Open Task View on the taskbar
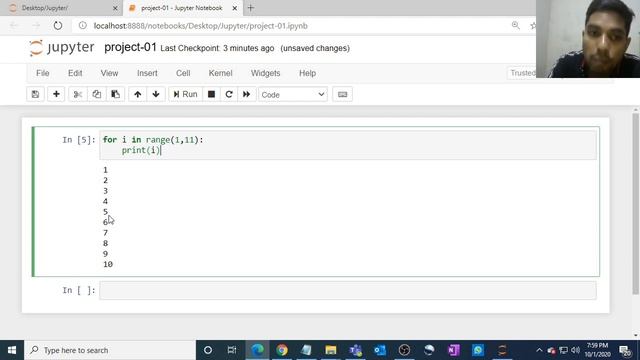This screenshot has width=640, height=360. [x=232, y=350]
